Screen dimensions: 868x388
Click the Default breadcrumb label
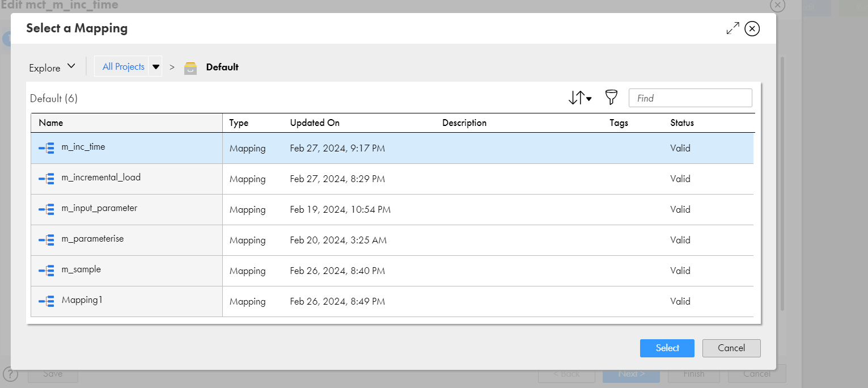tap(222, 67)
